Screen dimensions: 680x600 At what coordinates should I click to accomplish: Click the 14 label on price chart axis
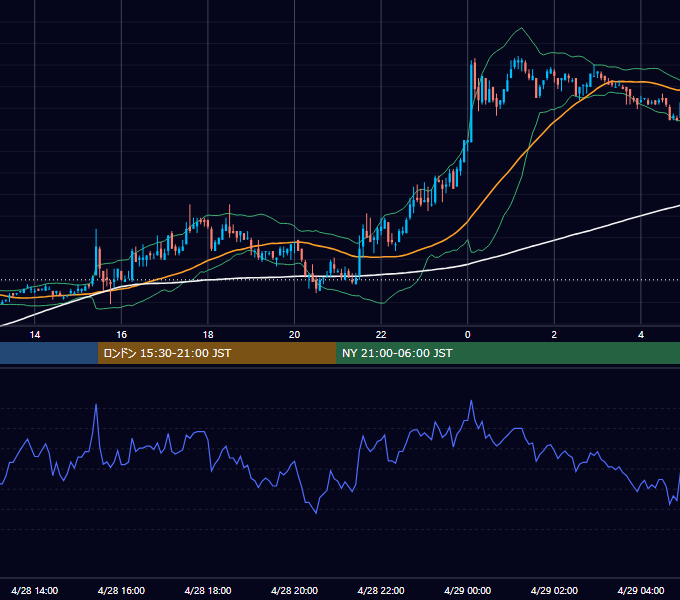[x=35, y=335]
